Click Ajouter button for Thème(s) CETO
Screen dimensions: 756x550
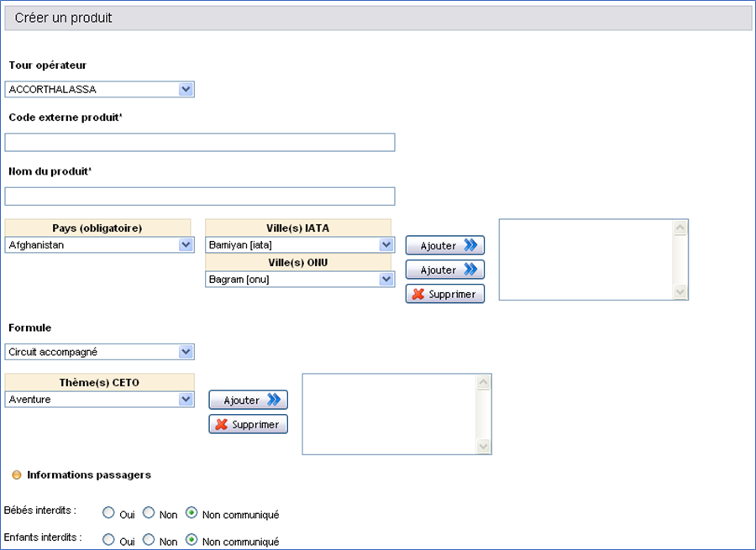248,400
